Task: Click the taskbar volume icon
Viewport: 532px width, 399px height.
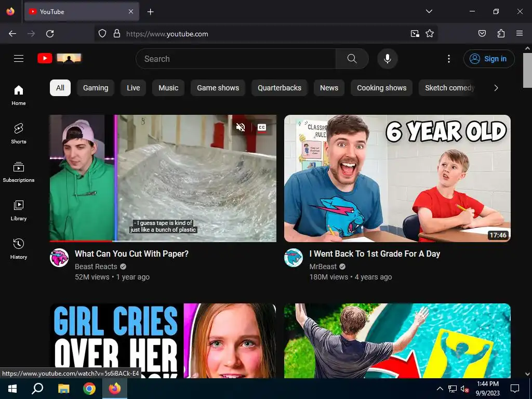Action: pyautogui.click(x=464, y=389)
